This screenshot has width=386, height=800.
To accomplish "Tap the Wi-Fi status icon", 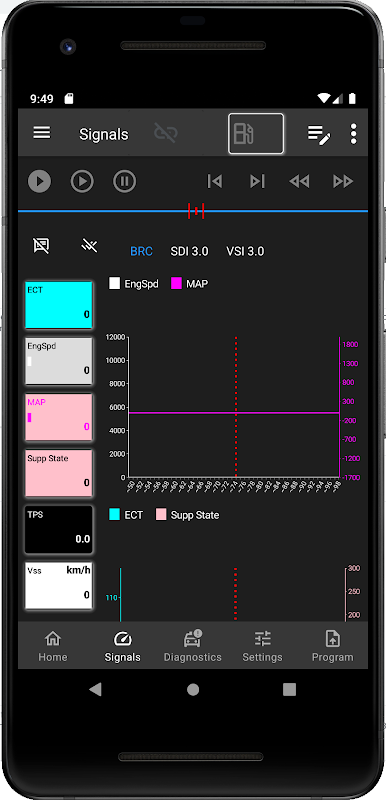I will pyautogui.click(x=323, y=98).
